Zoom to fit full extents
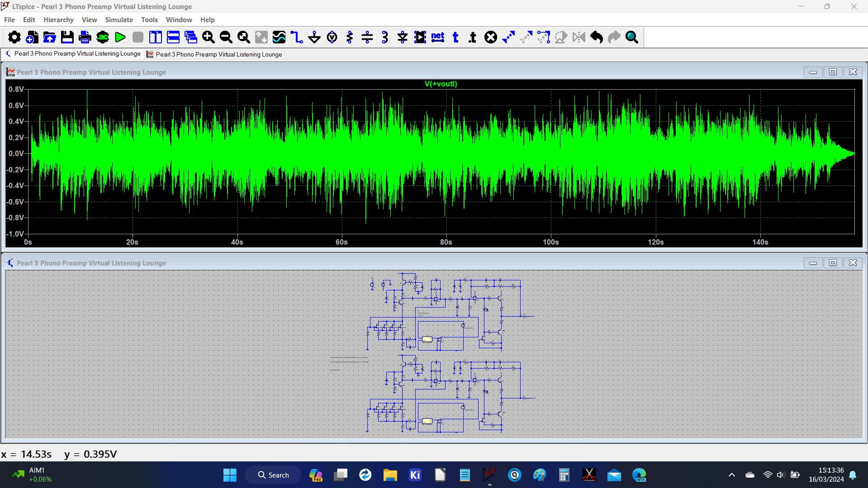 tap(244, 37)
